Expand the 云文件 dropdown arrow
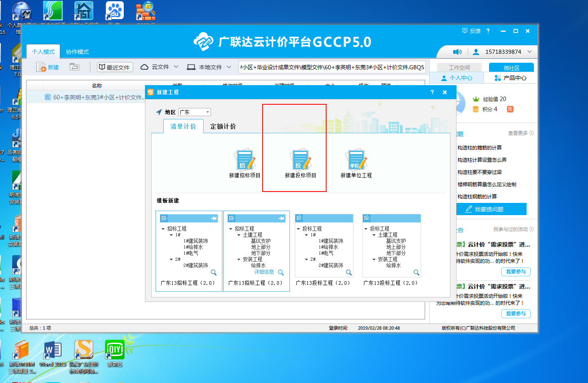This screenshot has width=588, height=383. [176, 67]
